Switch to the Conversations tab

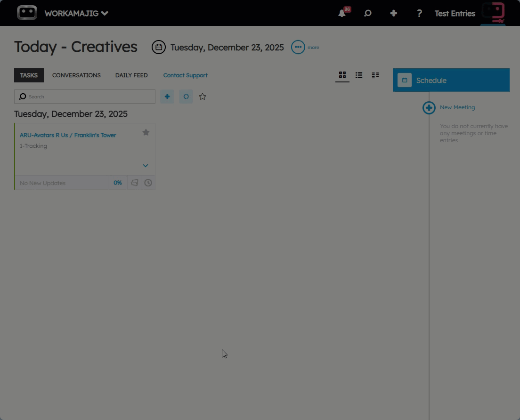[x=76, y=75]
